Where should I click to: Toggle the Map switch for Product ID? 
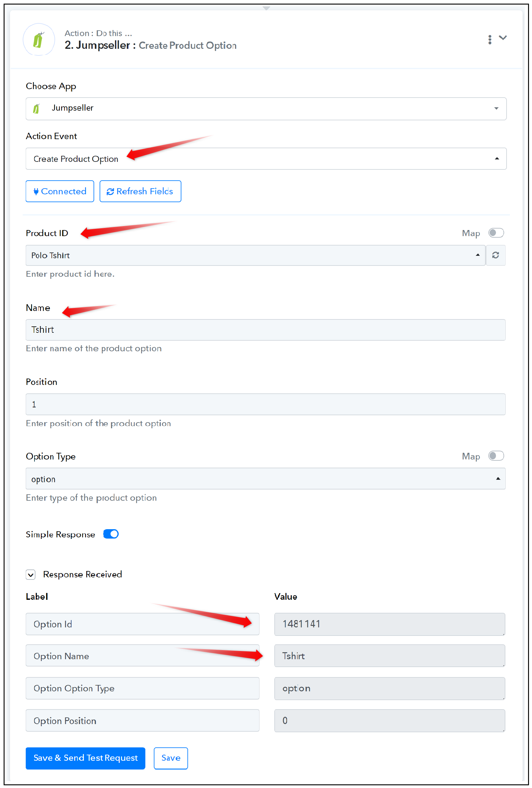[x=496, y=233]
